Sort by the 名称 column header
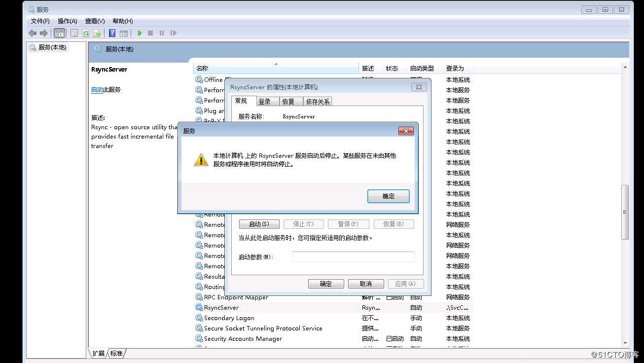 tap(276, 69)
